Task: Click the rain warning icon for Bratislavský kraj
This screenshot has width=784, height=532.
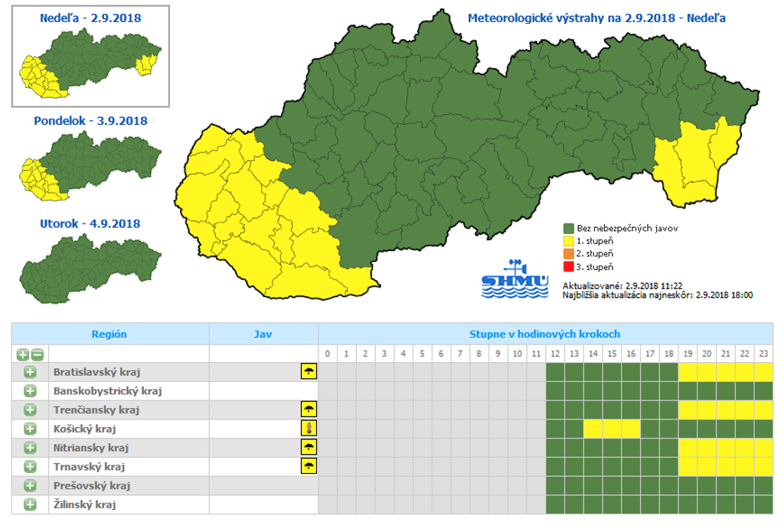Action: (309, 372)
